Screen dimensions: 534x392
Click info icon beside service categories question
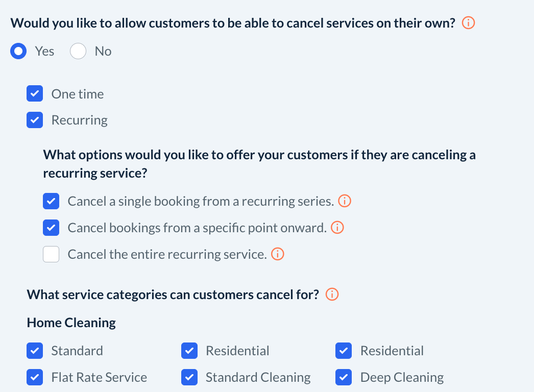coord(332,295)
